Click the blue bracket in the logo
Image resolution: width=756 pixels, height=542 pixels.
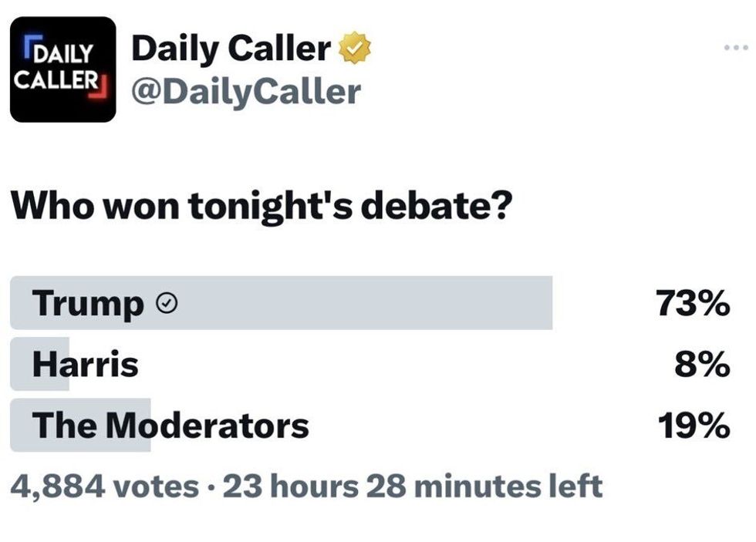28,44
